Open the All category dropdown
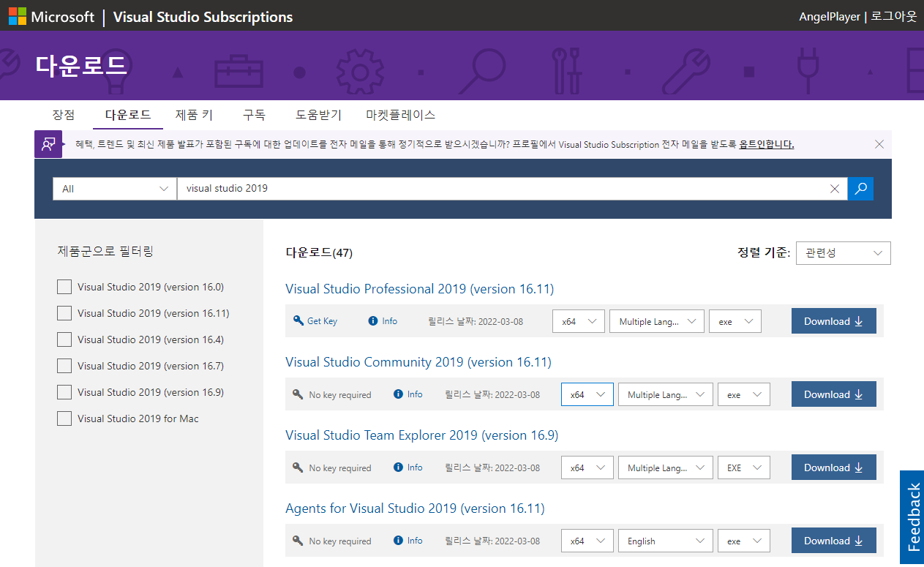This screenshot has height=567, width=924. click(x=115, y=189)
